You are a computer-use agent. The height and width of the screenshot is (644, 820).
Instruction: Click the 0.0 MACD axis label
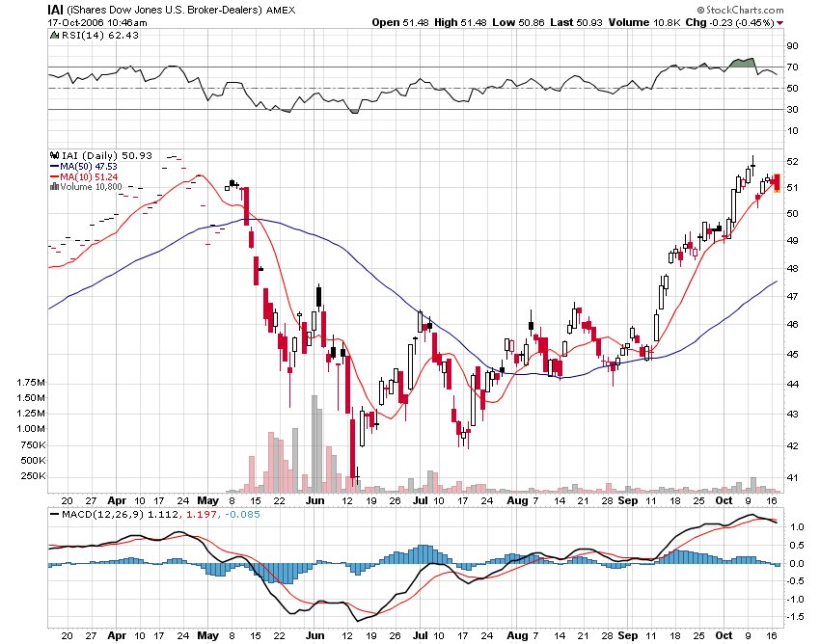797,563
